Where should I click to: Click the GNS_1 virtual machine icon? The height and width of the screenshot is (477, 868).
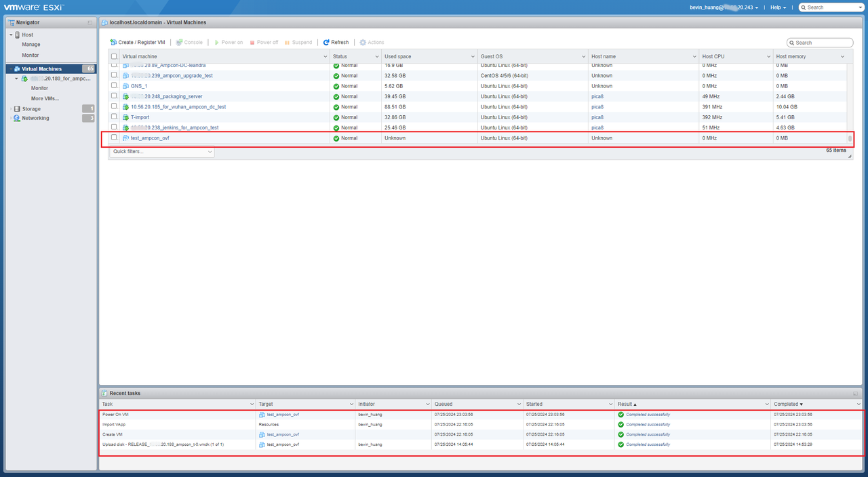tap(125, 86)
